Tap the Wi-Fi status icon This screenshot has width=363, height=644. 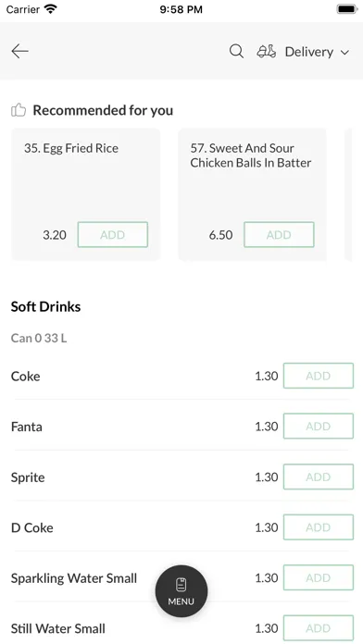click(x=51, y=9)
